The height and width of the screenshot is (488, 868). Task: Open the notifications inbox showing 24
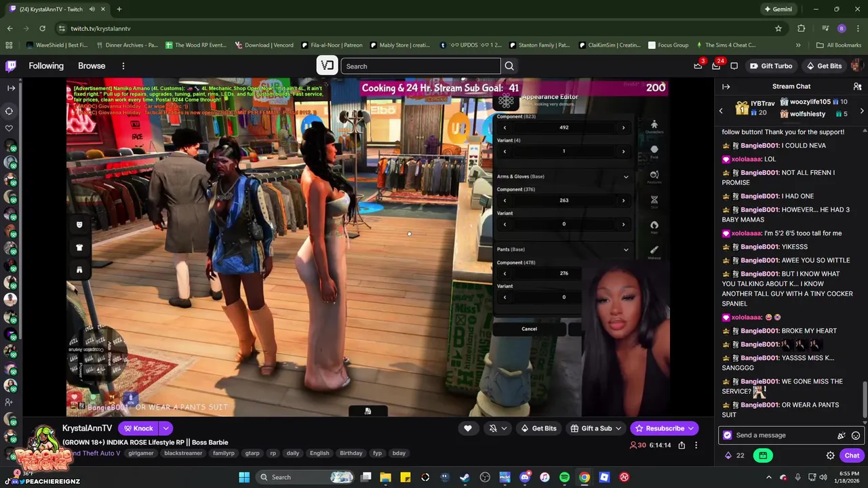[x=716, y=66]
